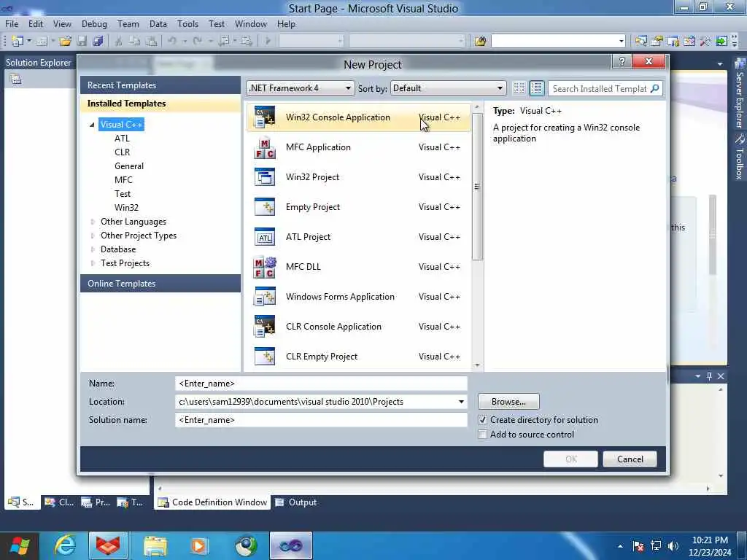Open the Toolbox side tab
The height and width of the screenshot is (560, 747).
click(x=740, y=157)
